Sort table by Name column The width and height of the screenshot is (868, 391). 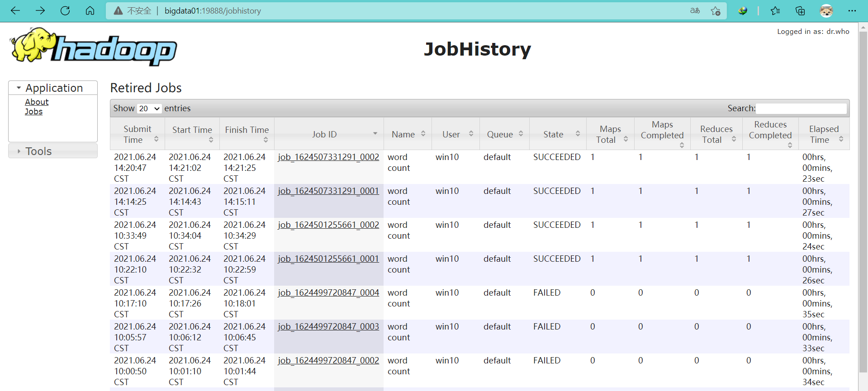[x=408, y=134]
